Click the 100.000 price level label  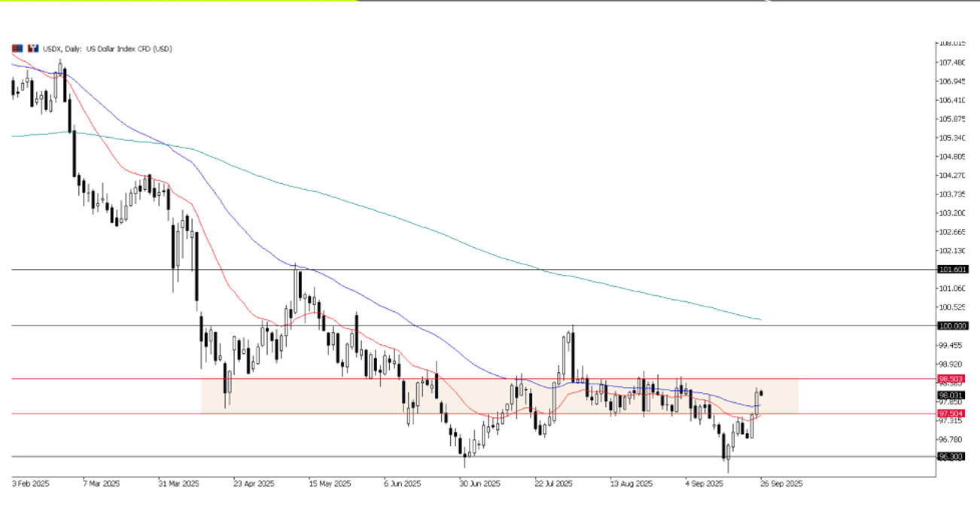click(x=952, y=325)
